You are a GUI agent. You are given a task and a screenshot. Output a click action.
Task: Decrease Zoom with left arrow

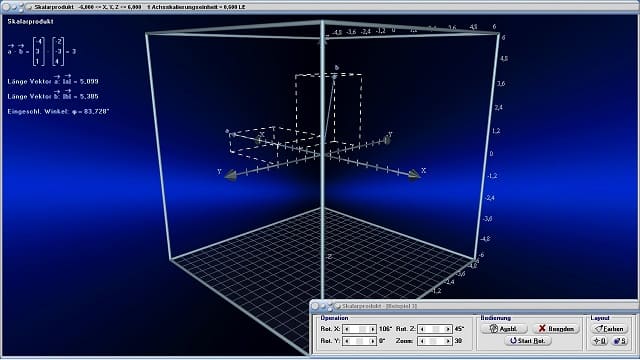coord(422,341)
